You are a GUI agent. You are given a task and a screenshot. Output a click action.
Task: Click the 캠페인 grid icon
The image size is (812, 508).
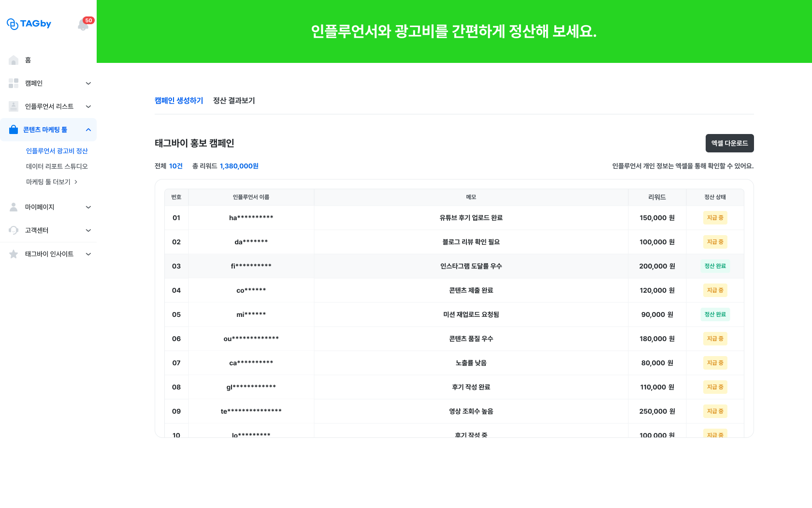[x=14, y=83]
